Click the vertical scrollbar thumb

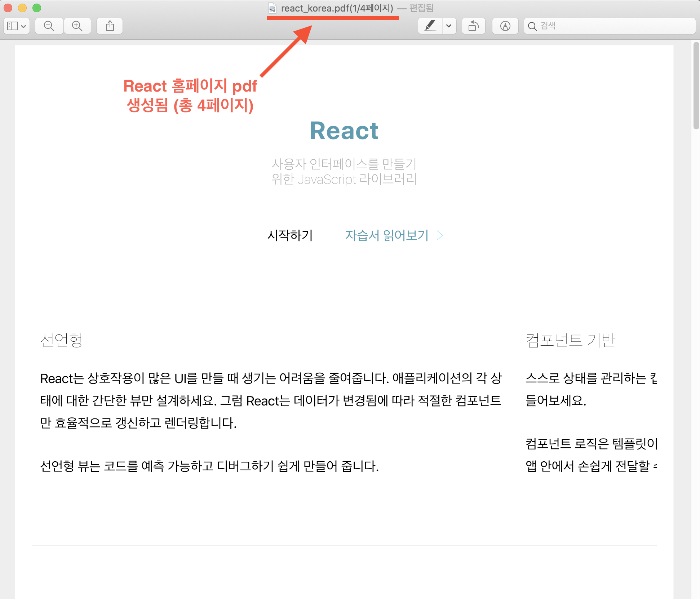coord(696,85)
